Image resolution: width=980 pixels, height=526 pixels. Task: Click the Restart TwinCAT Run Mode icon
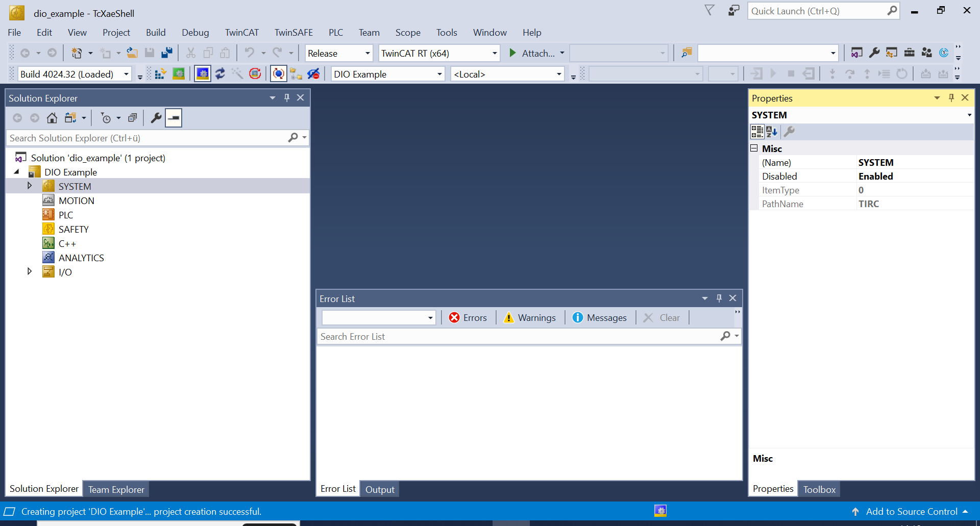click(x=179, y=74)
